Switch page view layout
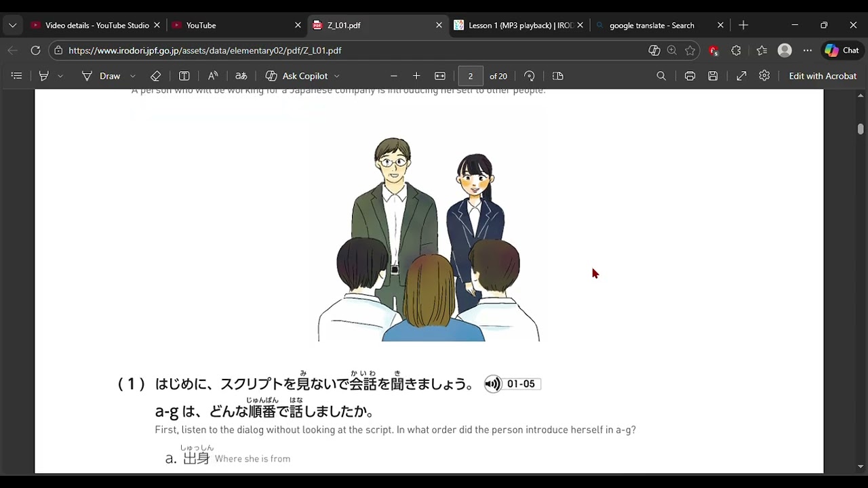Screen dimensions: 868x488 (x=558, y=76)
